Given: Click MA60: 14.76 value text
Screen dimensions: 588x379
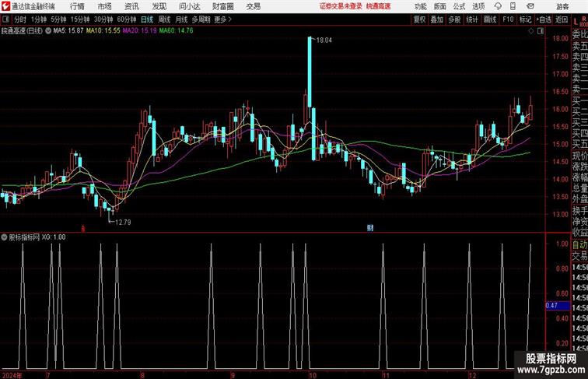Looking at the screenshot, I should pos(176,31).
